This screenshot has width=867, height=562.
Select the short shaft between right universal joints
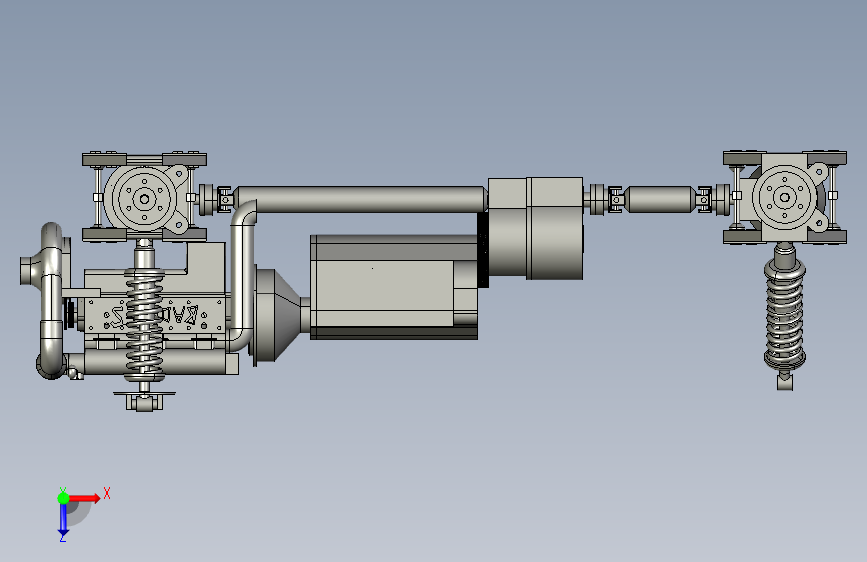coord(659,199)
